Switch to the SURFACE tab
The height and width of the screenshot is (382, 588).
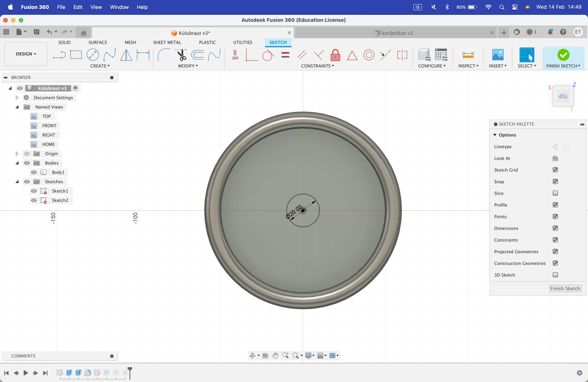(x=98, y=43)
